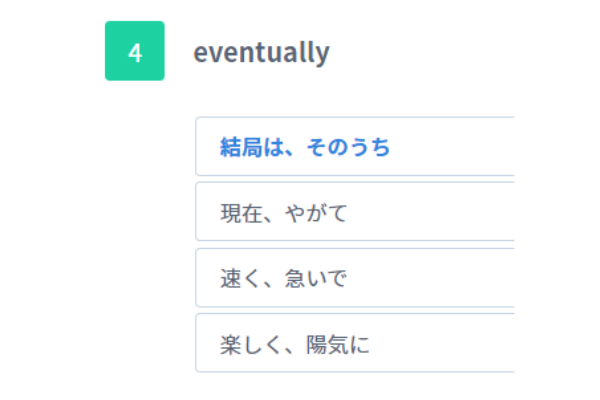Pick the answer 速く、急いで
The height and width of the screenshot is (400, 600).
coord(284,278)
